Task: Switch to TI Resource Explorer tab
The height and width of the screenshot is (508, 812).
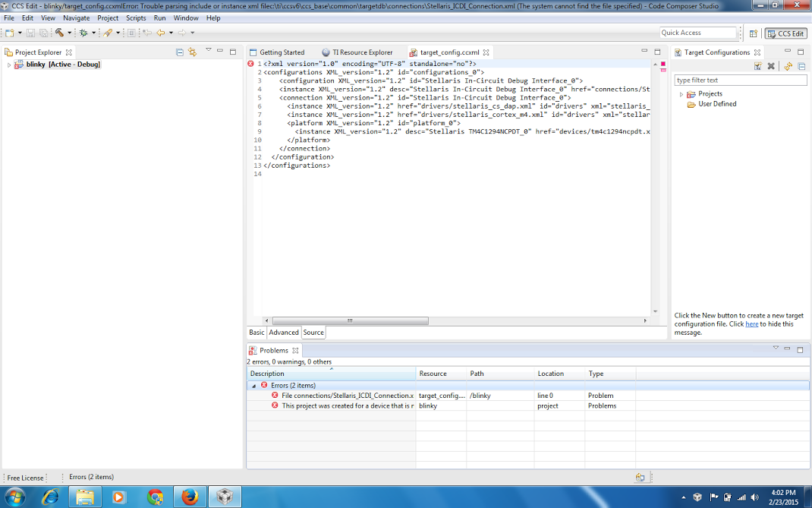Action: coord(357,52)
